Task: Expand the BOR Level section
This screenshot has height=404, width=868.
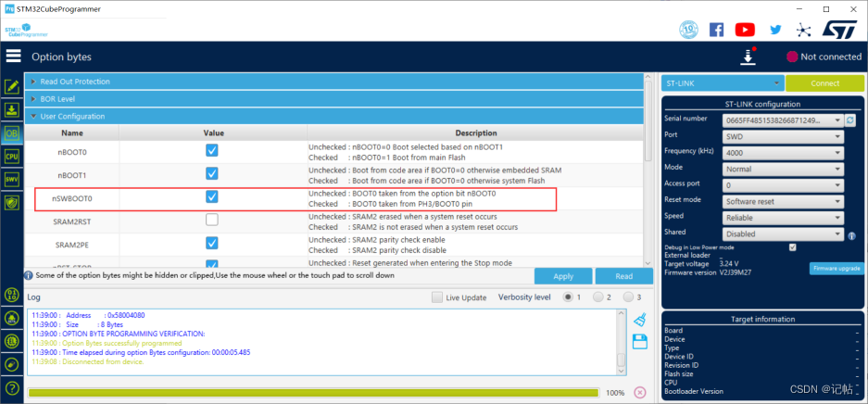Action: point(333,99)
